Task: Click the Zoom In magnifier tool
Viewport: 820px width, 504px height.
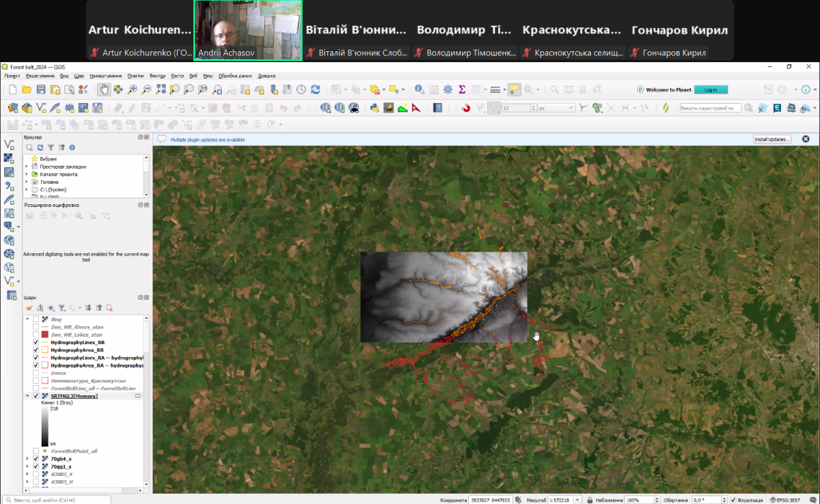Action: [x=133, y=89]
